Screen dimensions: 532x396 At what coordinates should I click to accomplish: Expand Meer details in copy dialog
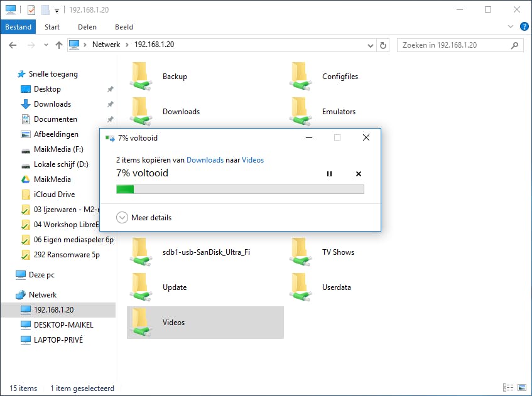pos(144,217)
